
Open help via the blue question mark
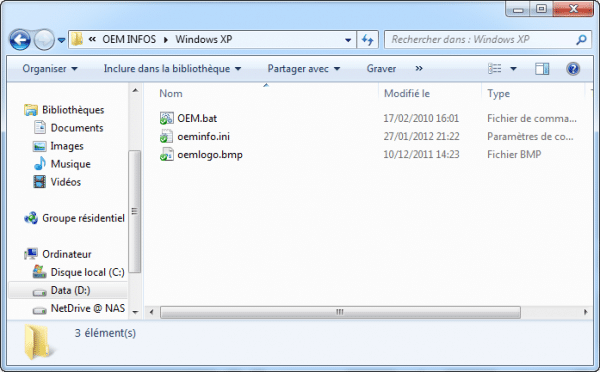[x=573, y=69]
